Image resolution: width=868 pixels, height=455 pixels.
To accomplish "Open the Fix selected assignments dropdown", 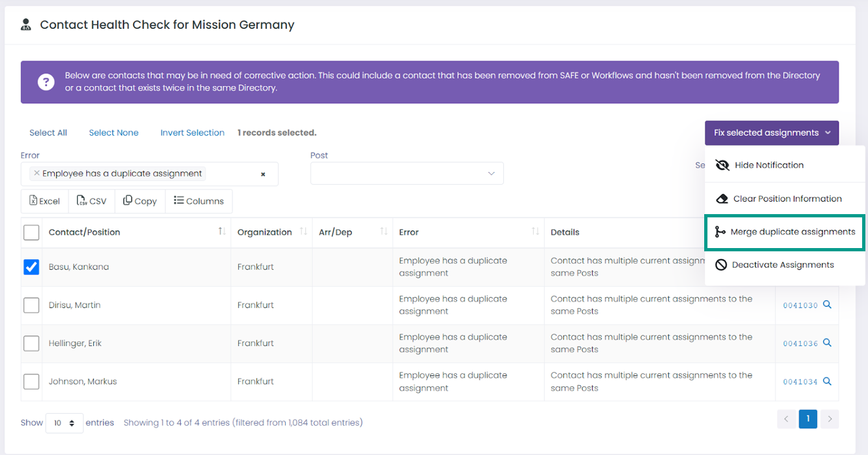I will coord(771,133).
